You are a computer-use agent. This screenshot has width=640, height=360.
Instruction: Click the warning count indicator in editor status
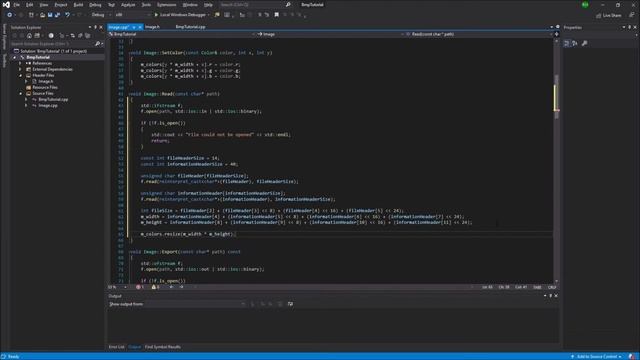pyautogui.click(x=156, y=287)
